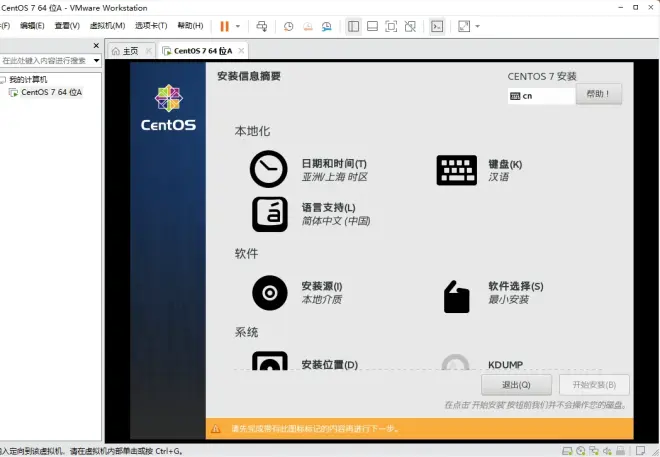Click the network adapter status bar icon
Image resolution: width=660 pixels, height=457 pixels.
(594, 451)
